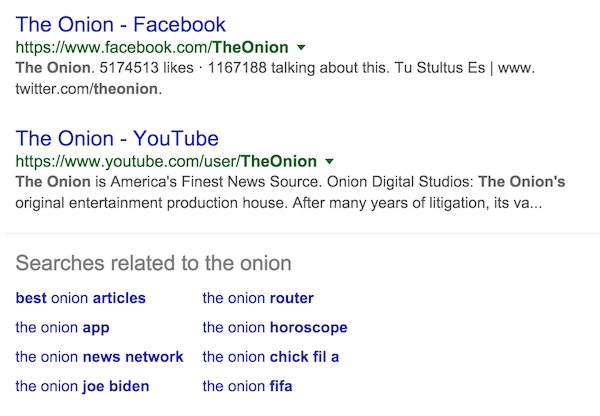The width and height of the screenshot is (600, 416).
Task: Expand dropdown arrow beside Facebook URL
Action: pos(302,48)
